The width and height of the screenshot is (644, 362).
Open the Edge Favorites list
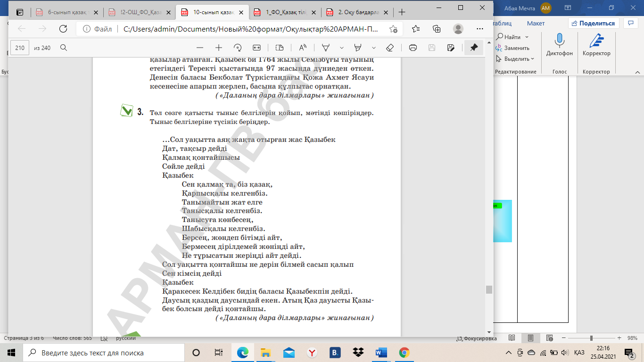tap(416, 29)
